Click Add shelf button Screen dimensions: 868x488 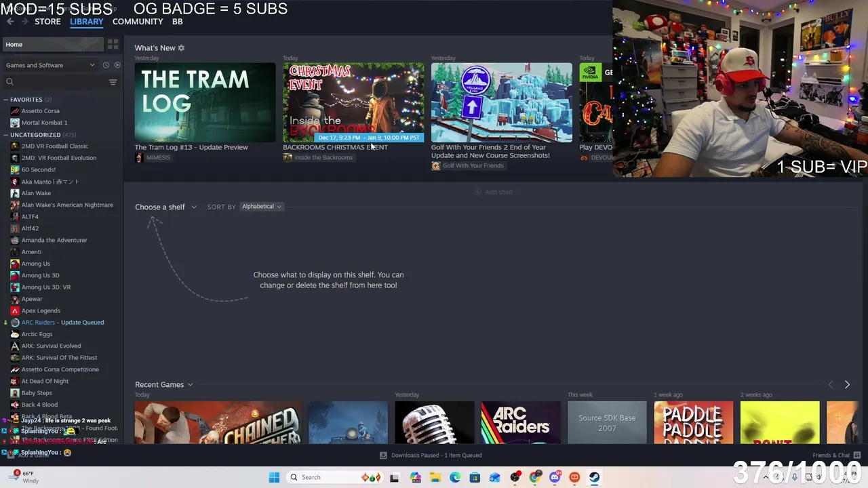tap(494, 192)
